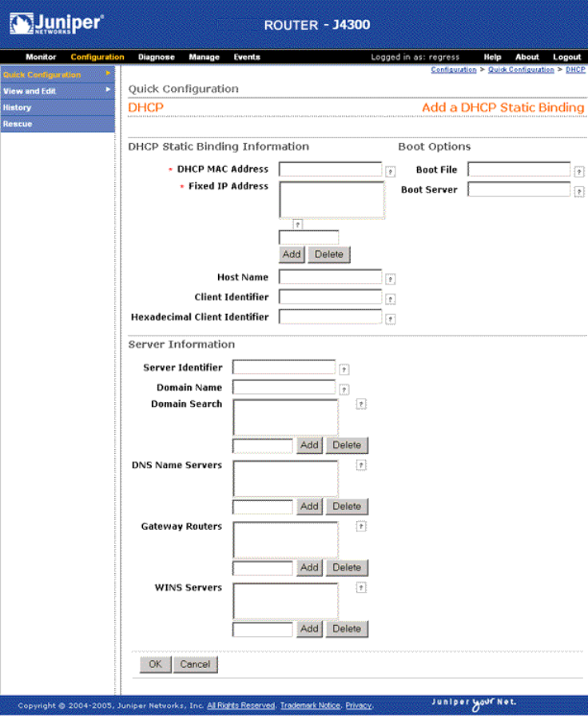Viewport: 588px width, 716px height.
Task: Focus the WINS Servers entry field
Action: [263, 629]
